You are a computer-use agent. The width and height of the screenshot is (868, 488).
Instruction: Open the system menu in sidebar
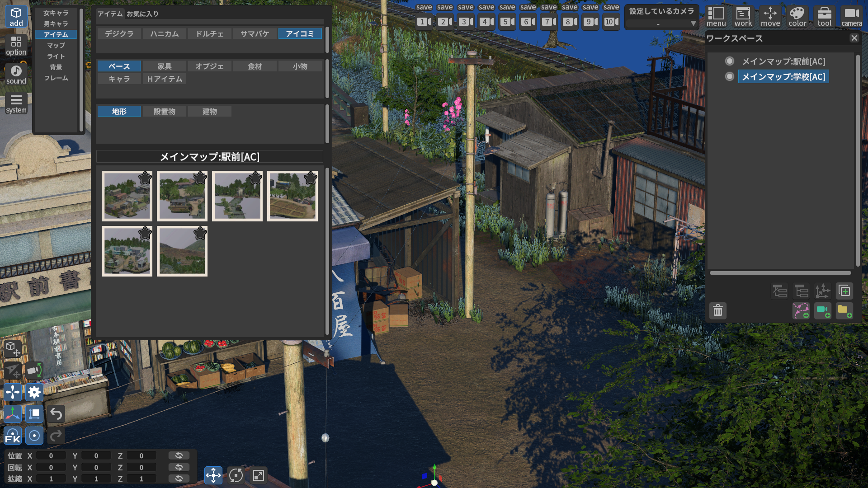point(16,104)
